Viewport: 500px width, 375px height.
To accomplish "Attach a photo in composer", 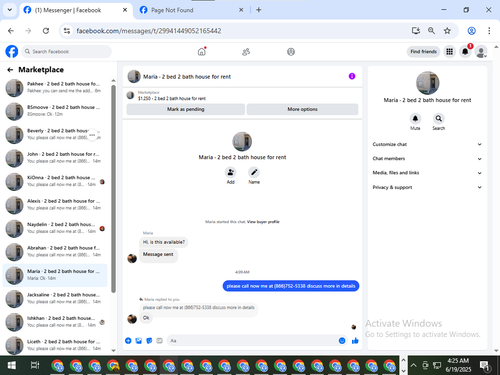I will 139,340.
